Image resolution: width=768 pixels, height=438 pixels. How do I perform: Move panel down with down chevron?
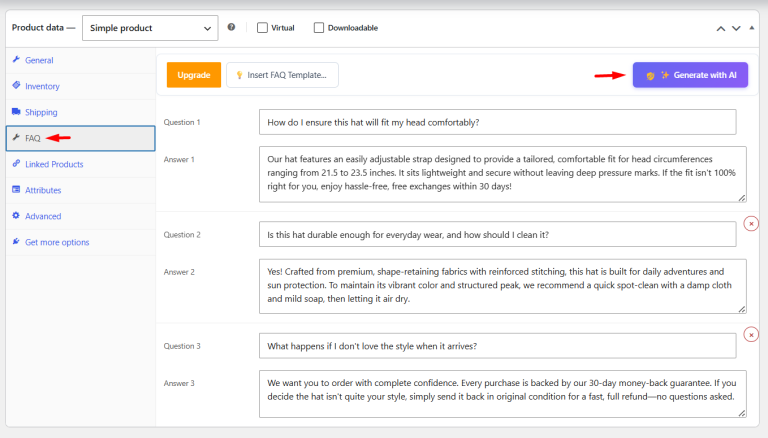click(x=736, y=28)
